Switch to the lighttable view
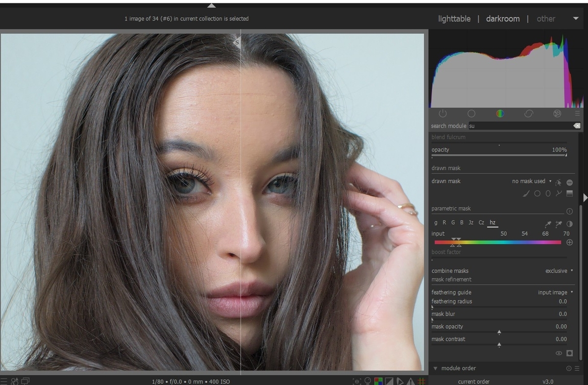588x385 pixels. pyautogui.click(x=454, y=19)
